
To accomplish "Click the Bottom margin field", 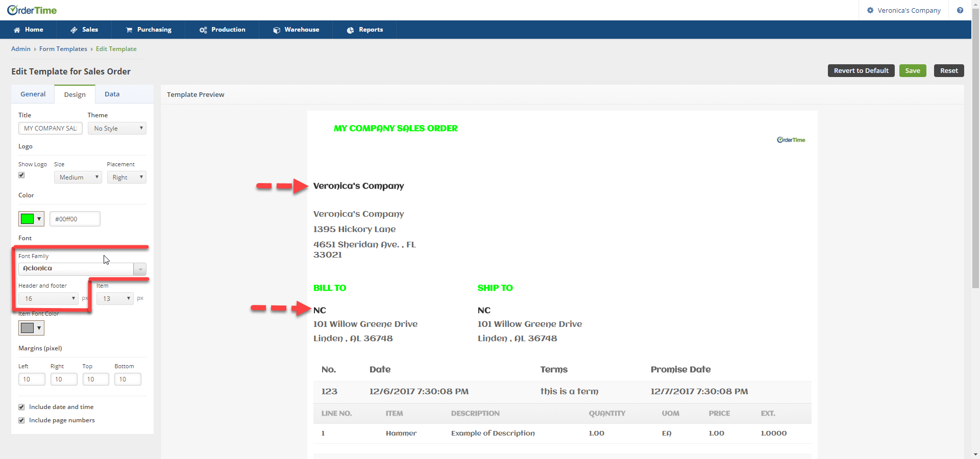I will coord(128,379).
